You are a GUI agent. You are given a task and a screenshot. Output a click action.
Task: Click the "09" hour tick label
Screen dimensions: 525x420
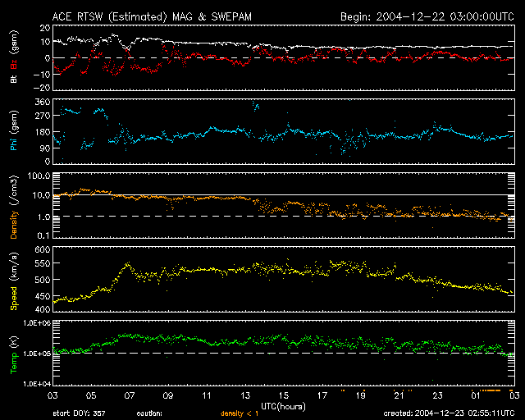(168, 395)
